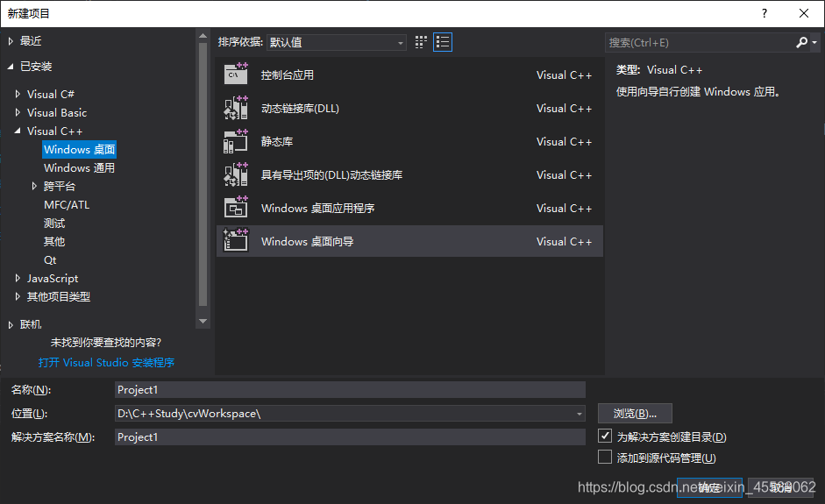Click the 名称 project name field
Image resolution: width=825 pixels, height=504 pixels.
coord(350,390)
